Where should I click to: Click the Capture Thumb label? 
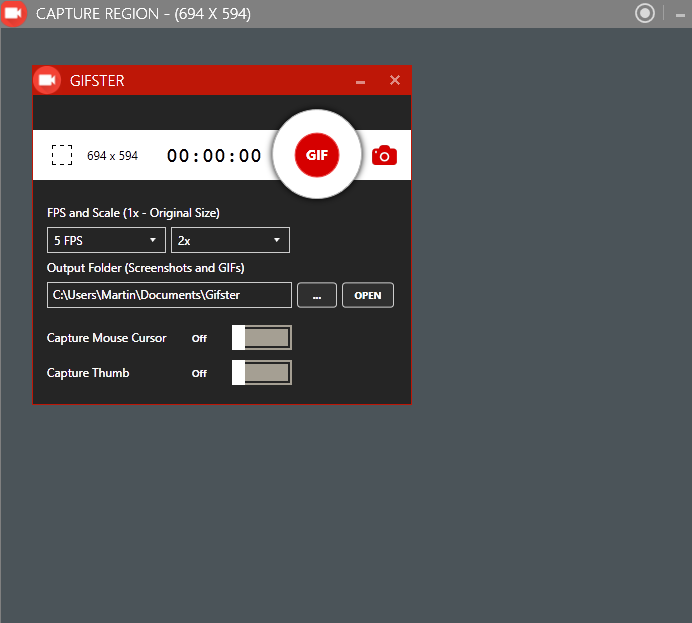pos(88,373)
